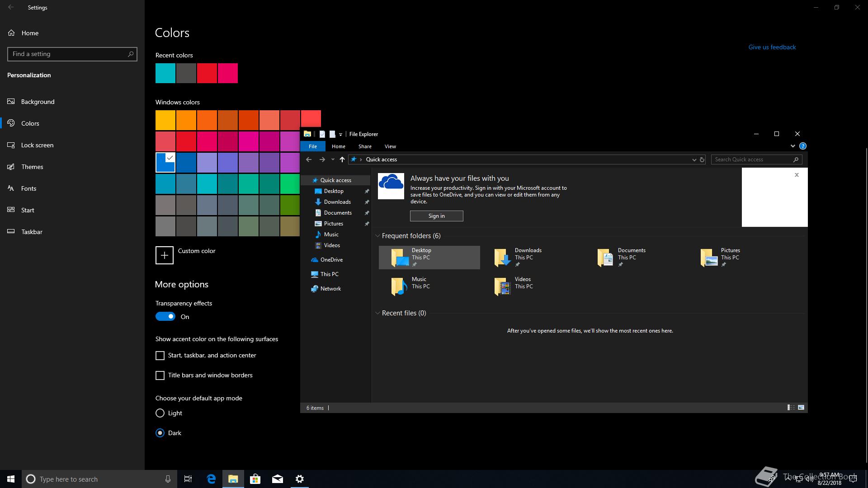The height and width of the screenshot is (488, 868).
Task: Go up one folder level
Action: pyautogui.click(x=342, y=160)
